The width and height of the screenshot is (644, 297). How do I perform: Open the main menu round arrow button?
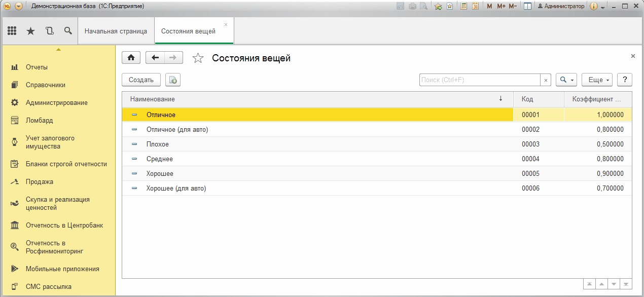(x=19, y=7)
